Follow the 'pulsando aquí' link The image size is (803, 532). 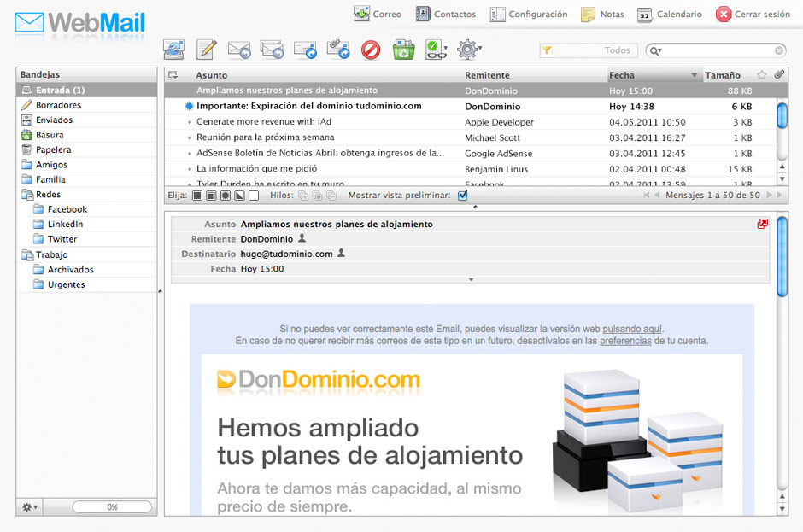632,329
